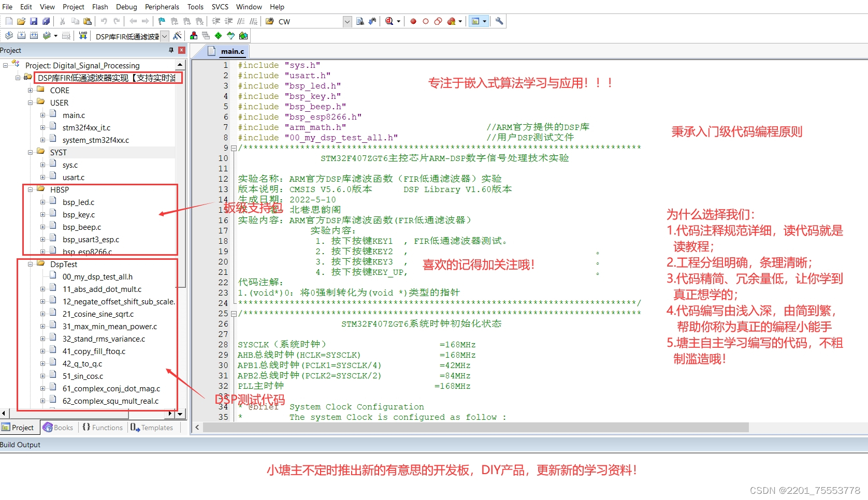868x500 pixels.
Task: Open Manage Project Items colored blocks icon
Action: tap(194, 36)
